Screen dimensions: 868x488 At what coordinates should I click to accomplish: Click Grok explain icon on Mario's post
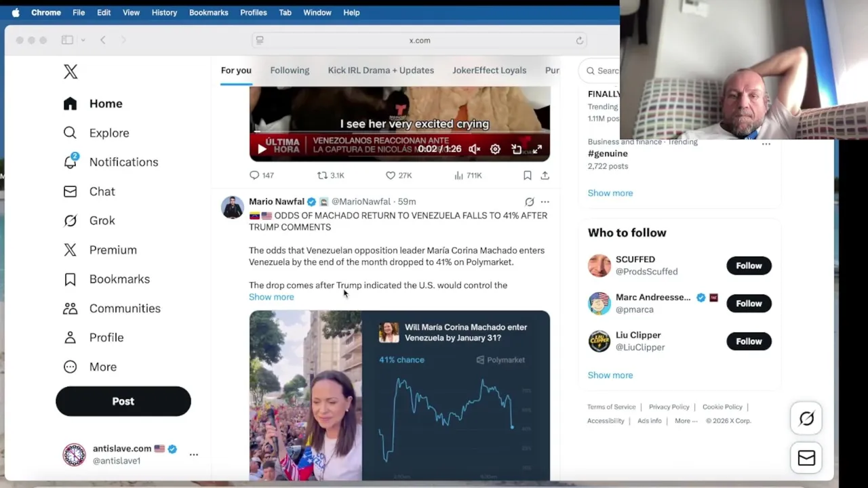(x=530, y=201)
